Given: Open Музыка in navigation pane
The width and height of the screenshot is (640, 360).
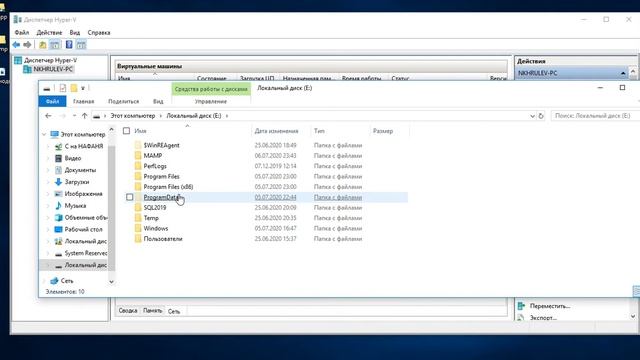Looking at the screenshot, I should tap(75, 205).
